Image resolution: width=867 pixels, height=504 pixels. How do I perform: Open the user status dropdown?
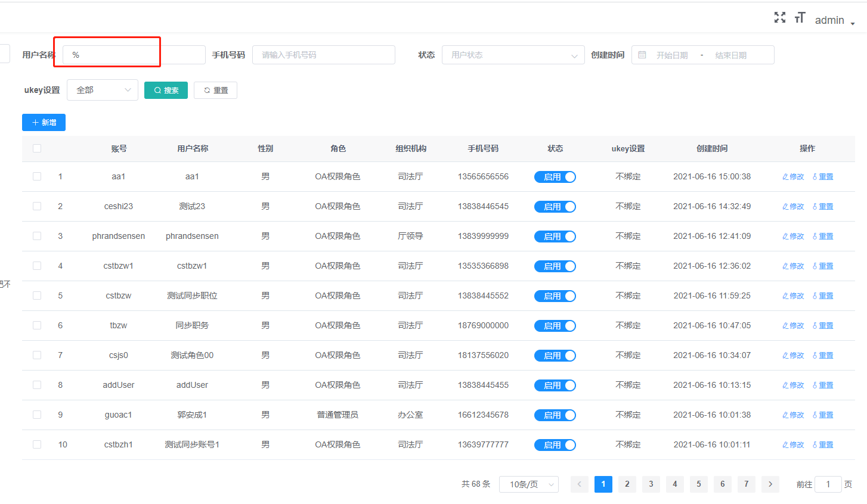513,55
